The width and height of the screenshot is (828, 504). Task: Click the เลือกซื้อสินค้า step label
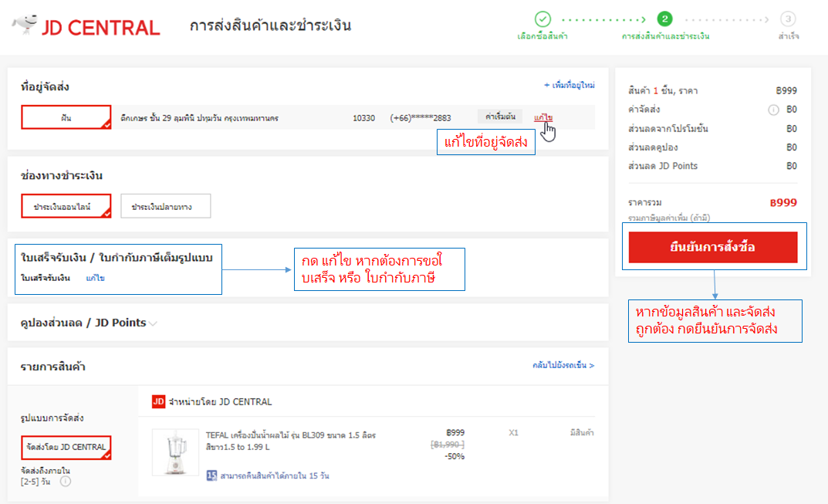tap(542, 36)
